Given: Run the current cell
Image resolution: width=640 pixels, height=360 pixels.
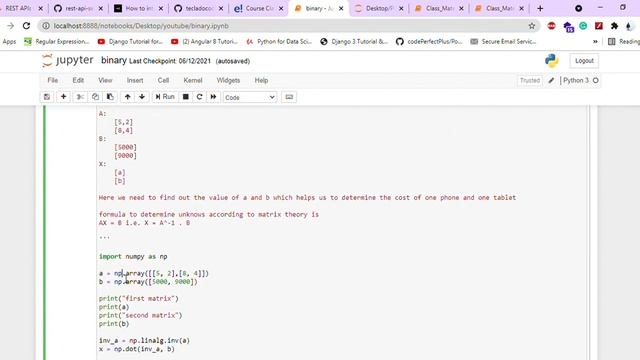Looking at the screenshot, I should tap(165, 97).
